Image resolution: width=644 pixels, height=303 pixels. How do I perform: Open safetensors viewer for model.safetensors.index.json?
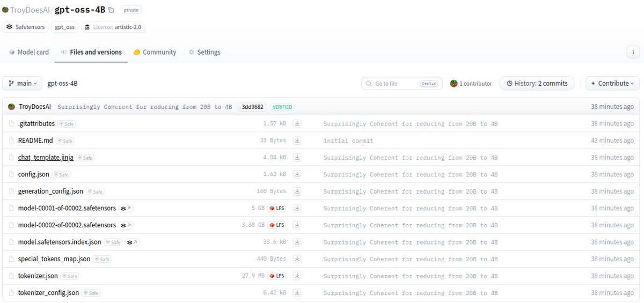(133, 242)
